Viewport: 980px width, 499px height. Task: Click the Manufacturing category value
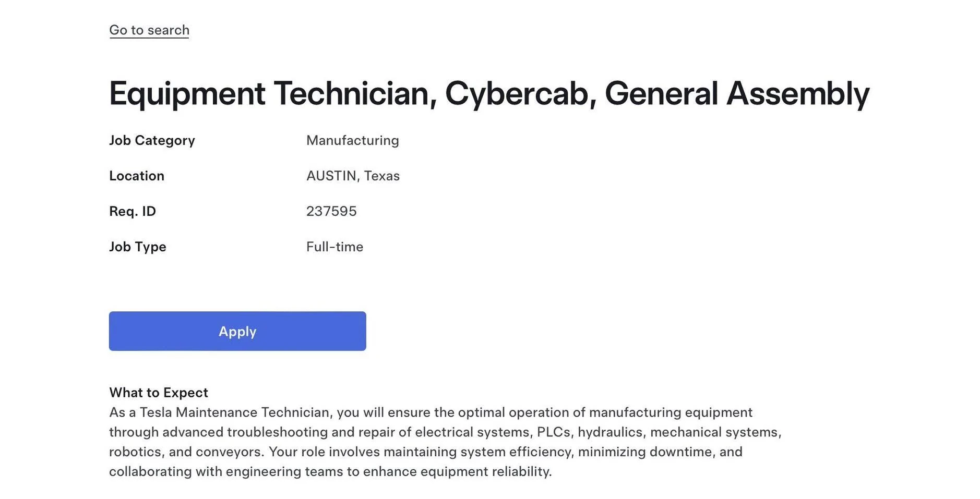click(352, 140)
